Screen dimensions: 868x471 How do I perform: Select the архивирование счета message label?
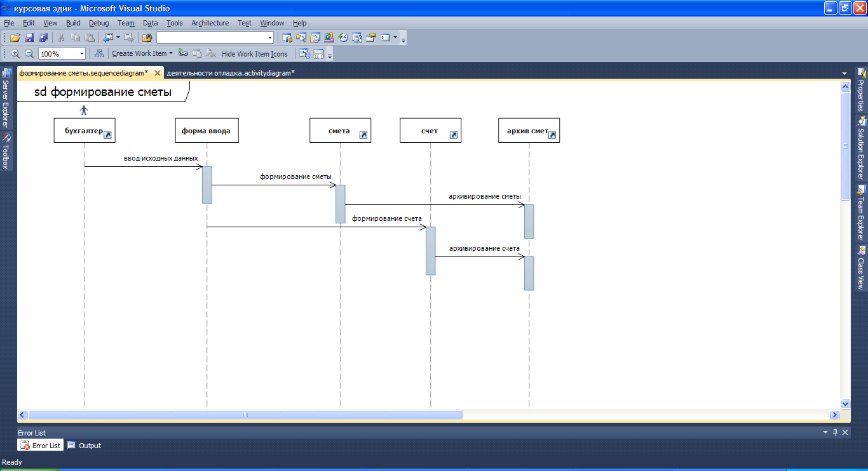pos(484,248)
